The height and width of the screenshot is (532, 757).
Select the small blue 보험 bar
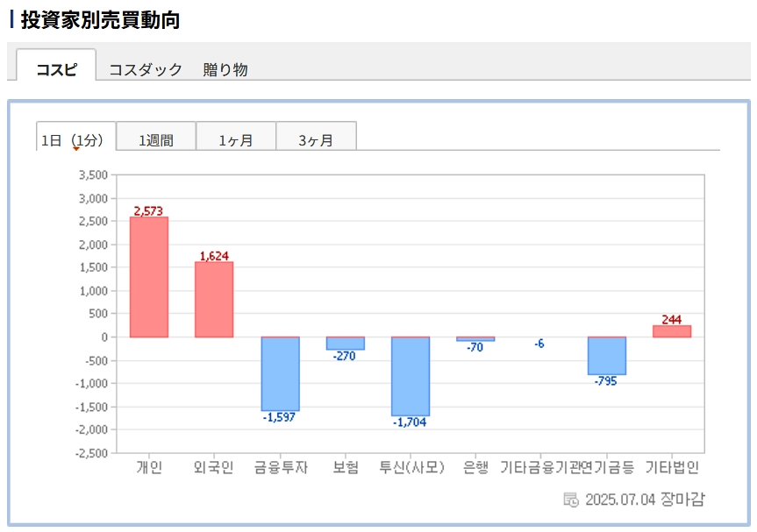pos(345,344)
